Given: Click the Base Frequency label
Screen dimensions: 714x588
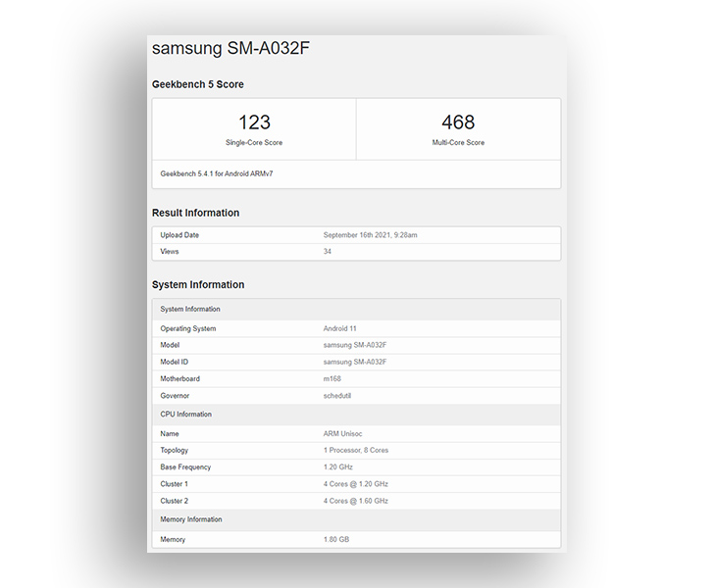Looking at the screenshot, I should [x=185, y=466].
